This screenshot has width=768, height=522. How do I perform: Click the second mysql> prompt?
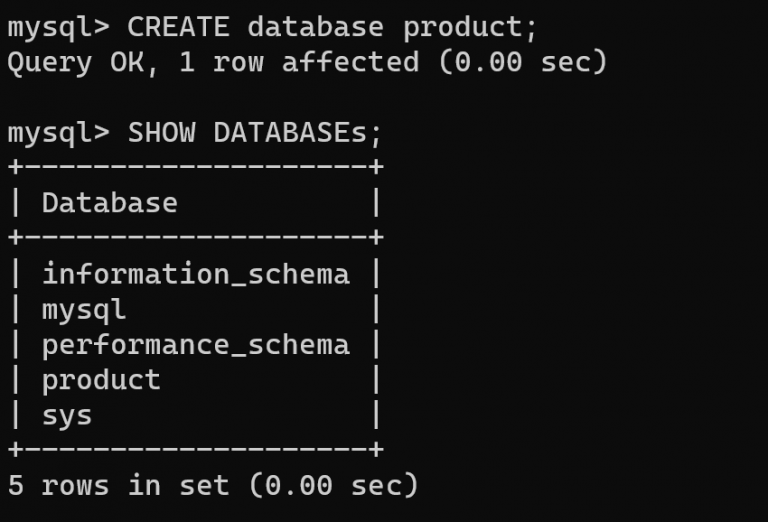pyautogui.click(x=58, y=134)
